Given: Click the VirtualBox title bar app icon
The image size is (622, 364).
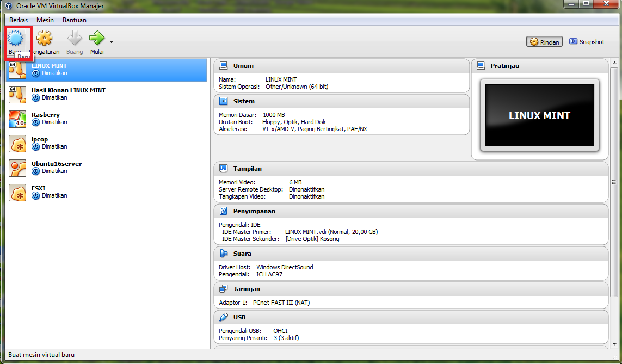Looking at the screenshot, I should point(9,6).
